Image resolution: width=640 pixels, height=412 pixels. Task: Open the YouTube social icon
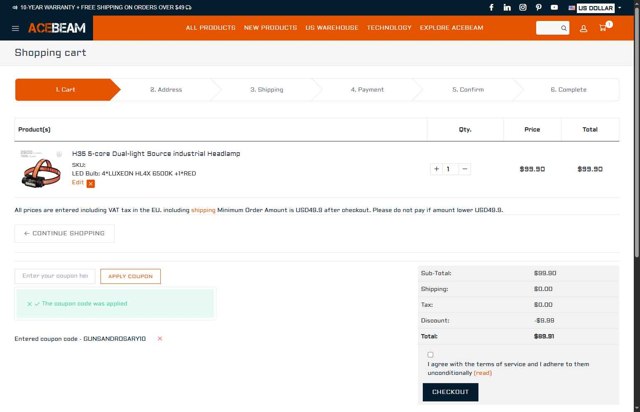[554, 7]
